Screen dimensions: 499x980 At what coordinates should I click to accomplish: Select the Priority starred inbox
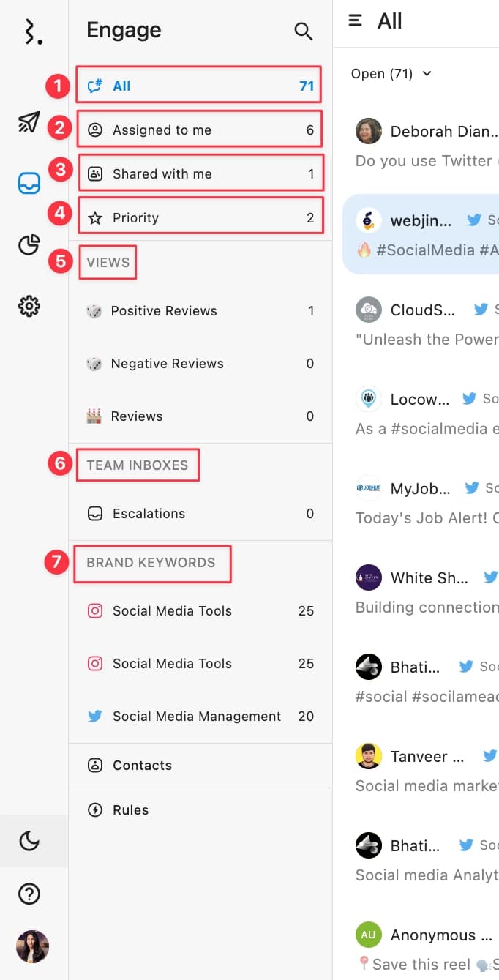tap(199, 218)
